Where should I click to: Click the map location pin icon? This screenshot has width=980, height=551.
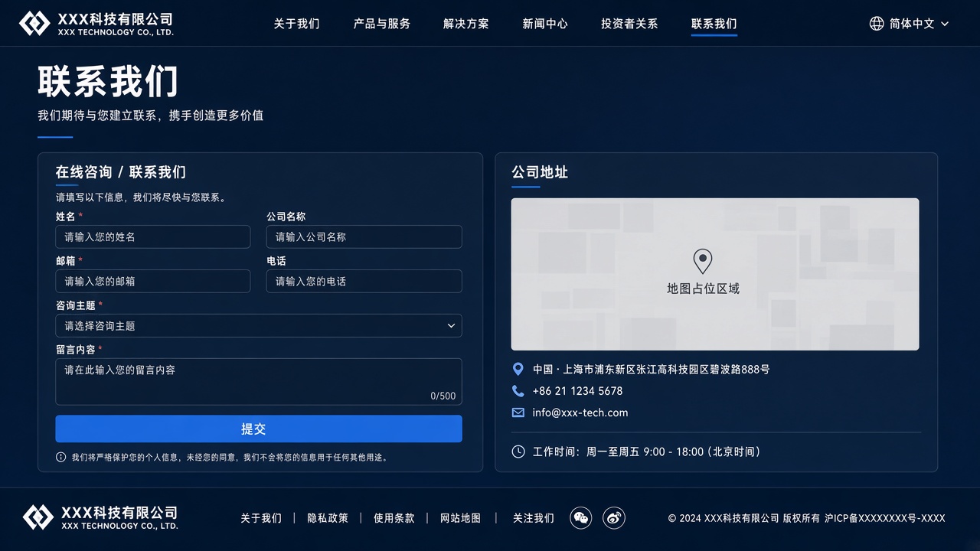(703, 262)
